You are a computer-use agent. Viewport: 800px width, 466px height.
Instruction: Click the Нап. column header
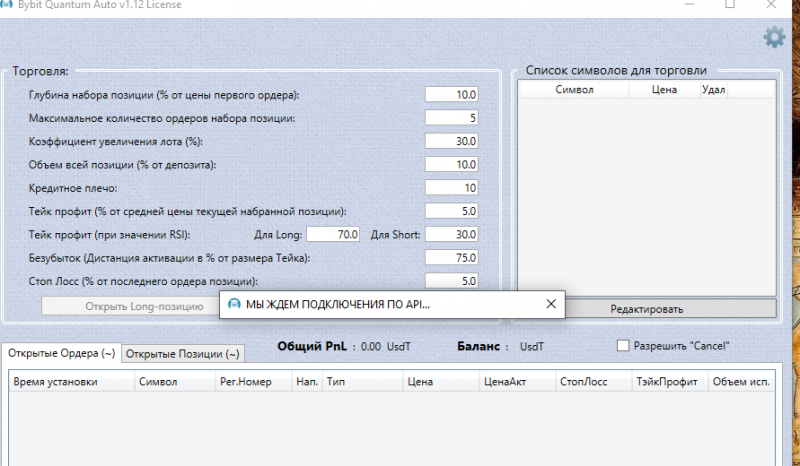click(x=307, y=382)
